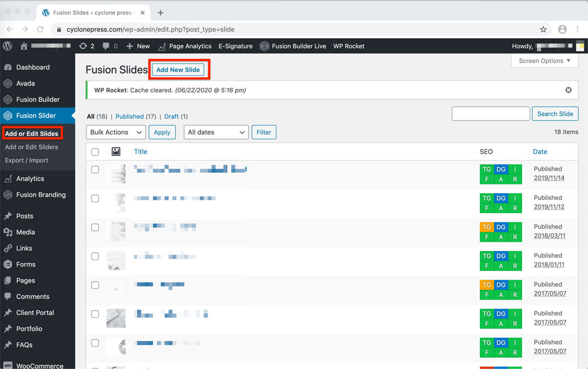Click the Fusion Branding sidebar icon
The image size is (588, 369).
pos(8,195)
